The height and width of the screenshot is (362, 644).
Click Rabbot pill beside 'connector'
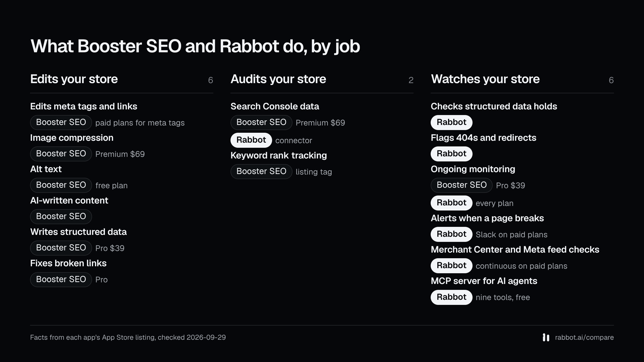click(251, 140)
